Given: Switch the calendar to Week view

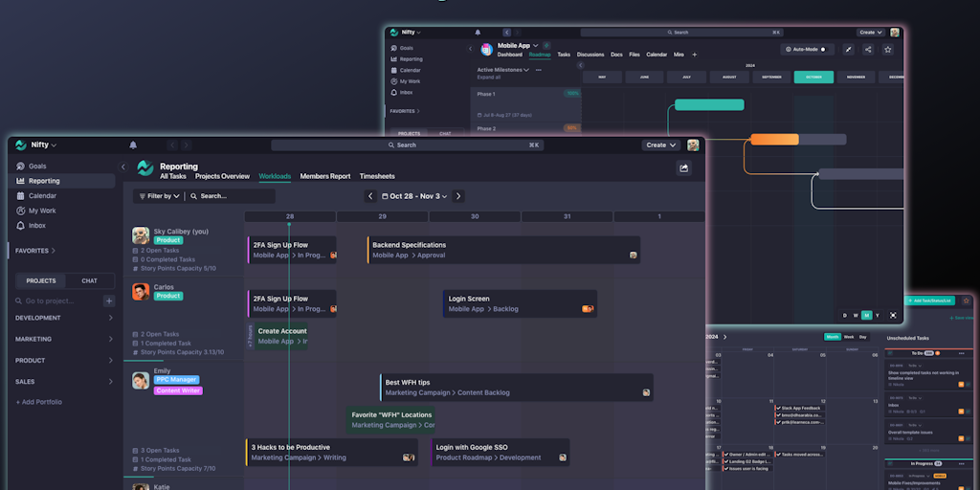Looking at the screenshot, I should coord(849,337).
